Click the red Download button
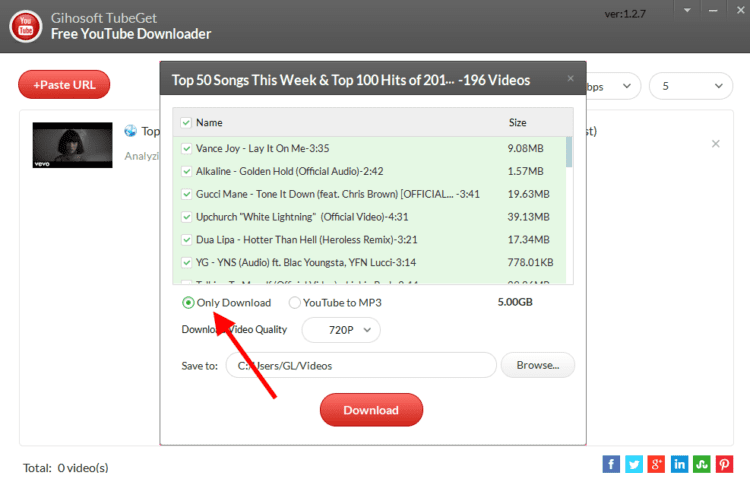The width and height of the screenshot is (750, 482). (x=371, y=410)
